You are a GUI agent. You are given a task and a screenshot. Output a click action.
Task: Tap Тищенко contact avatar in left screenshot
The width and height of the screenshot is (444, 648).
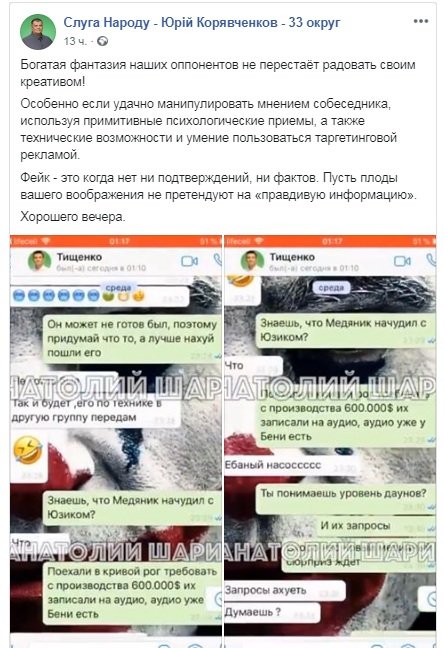pyautogui.click(x=39, y=261)
